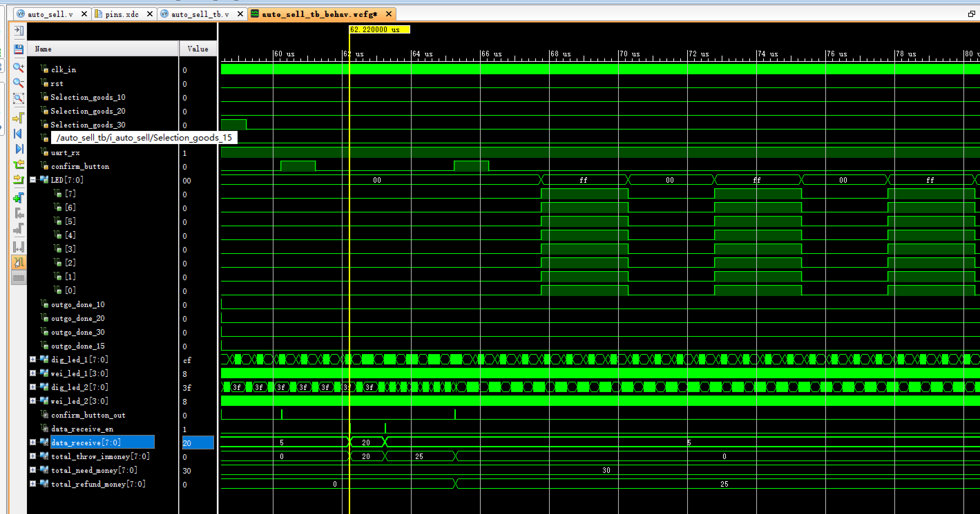The height and width of the screenshot is (514, 980).
Task: Click the Zoom In magnifier icon
Action: (x=19, y=68)
